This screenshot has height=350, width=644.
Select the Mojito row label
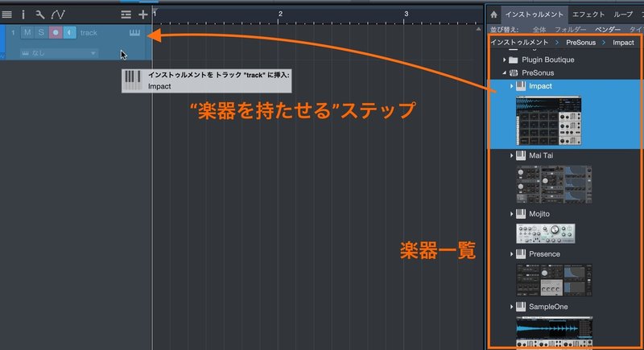[539, 214]
